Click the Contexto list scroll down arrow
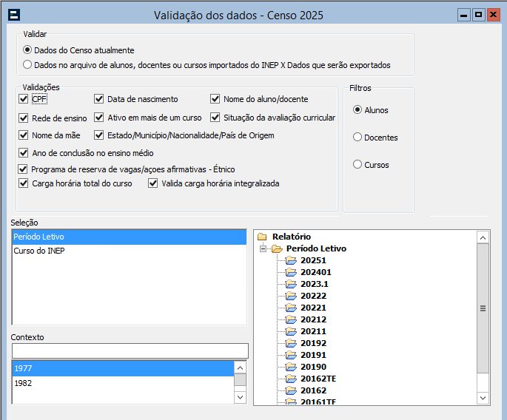 pyautogui.click(x=240, y=397)
